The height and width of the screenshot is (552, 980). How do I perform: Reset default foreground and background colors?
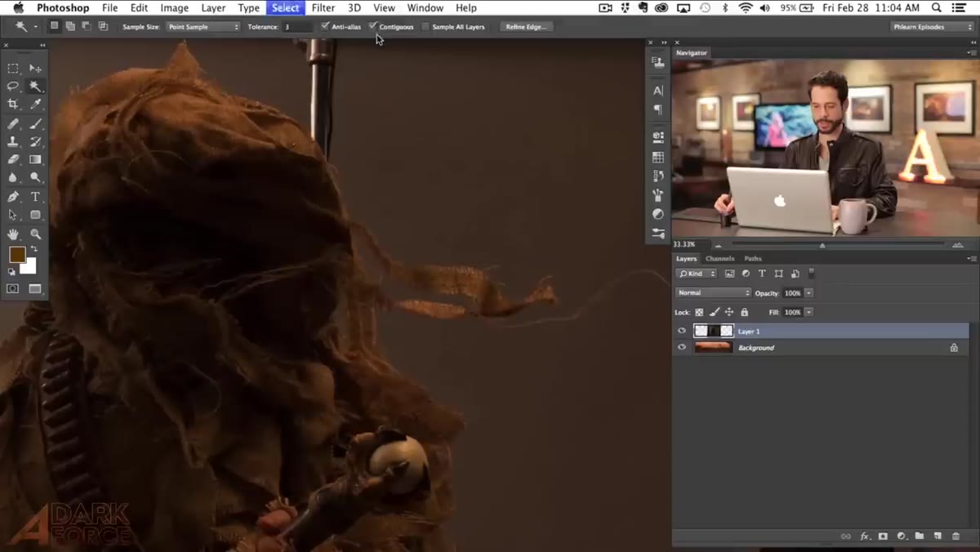click(x=12, y=272)
